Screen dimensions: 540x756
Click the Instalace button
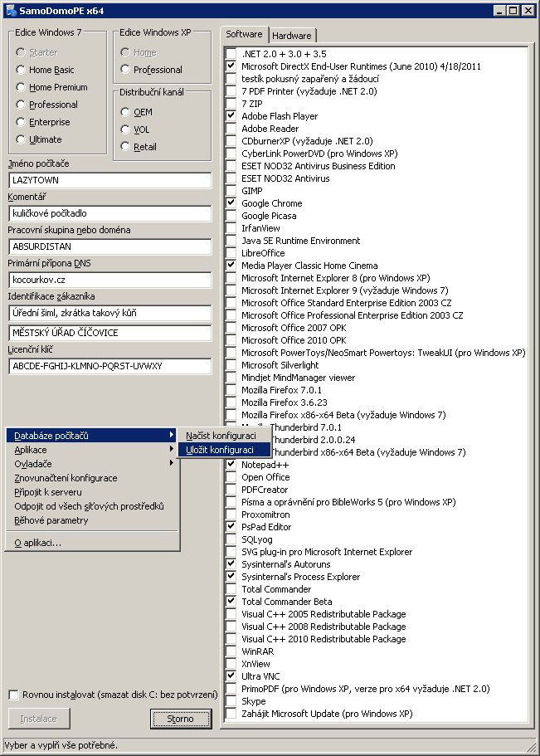click(39, 719)
